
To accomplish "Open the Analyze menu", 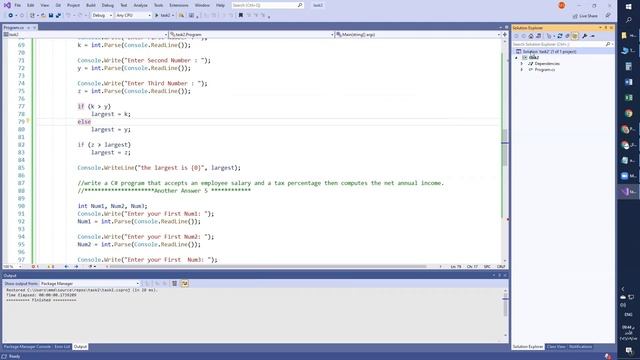I will 140,5.
